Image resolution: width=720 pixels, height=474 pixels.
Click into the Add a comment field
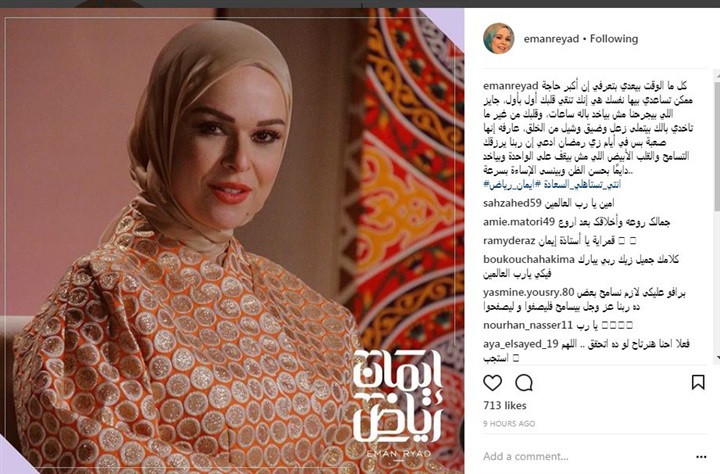pos(585,456)
